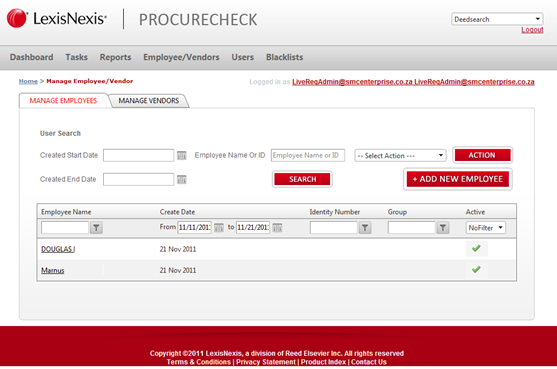Click the Employee Name column filter icon
The height and width of the screenshot is (369, 557).
click(x=96, y=228)
